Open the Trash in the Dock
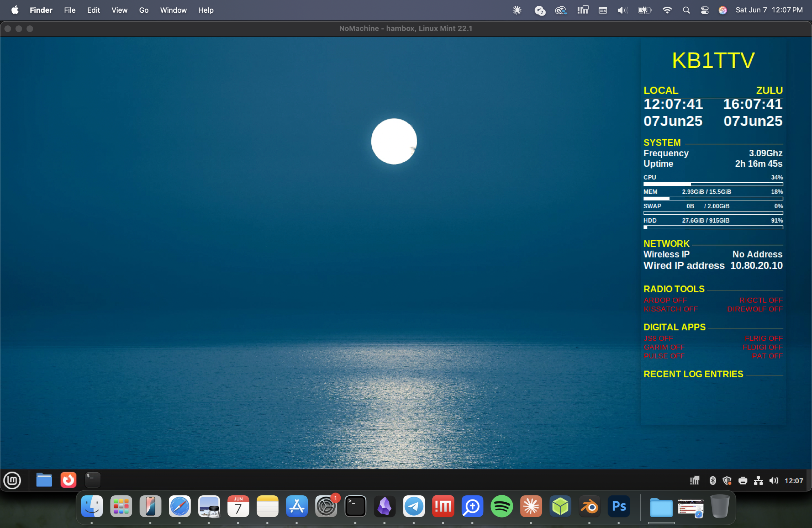Viewport: 812px width, 528px height. coord(720,506)
